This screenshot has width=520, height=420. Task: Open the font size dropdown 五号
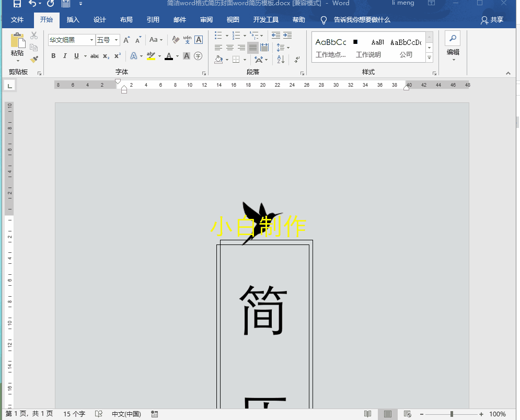click(x=116, y=40)
